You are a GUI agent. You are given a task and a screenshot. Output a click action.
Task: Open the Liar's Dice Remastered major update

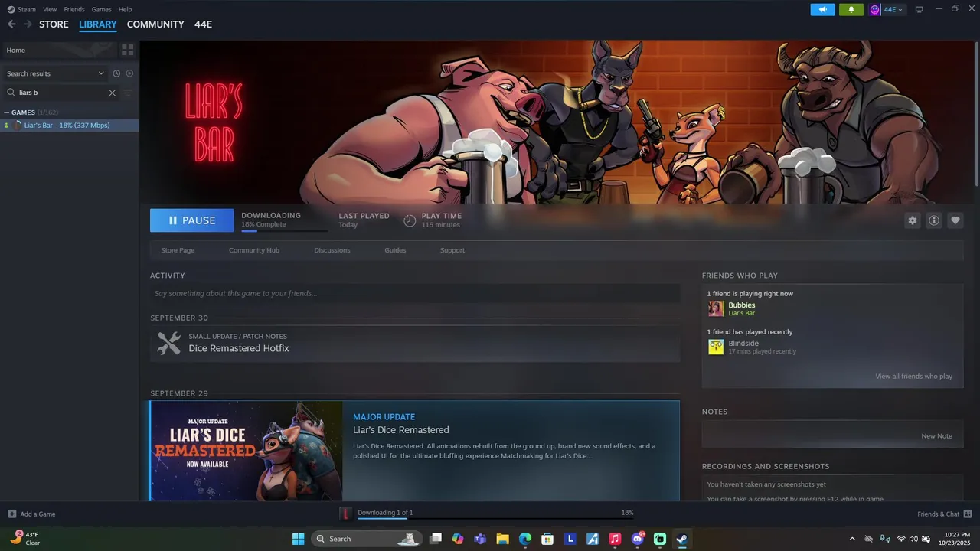[415, 451]
